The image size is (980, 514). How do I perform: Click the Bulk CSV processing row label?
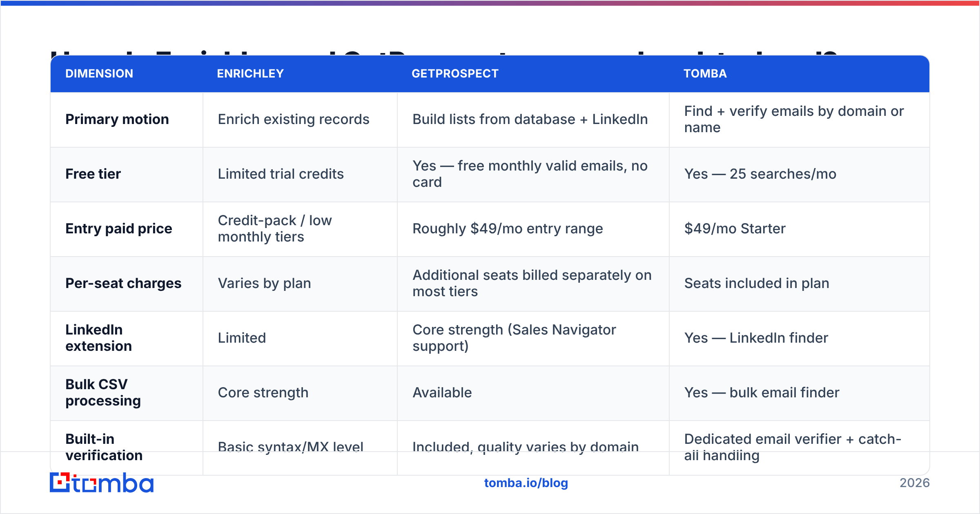(x=103, y=392)
